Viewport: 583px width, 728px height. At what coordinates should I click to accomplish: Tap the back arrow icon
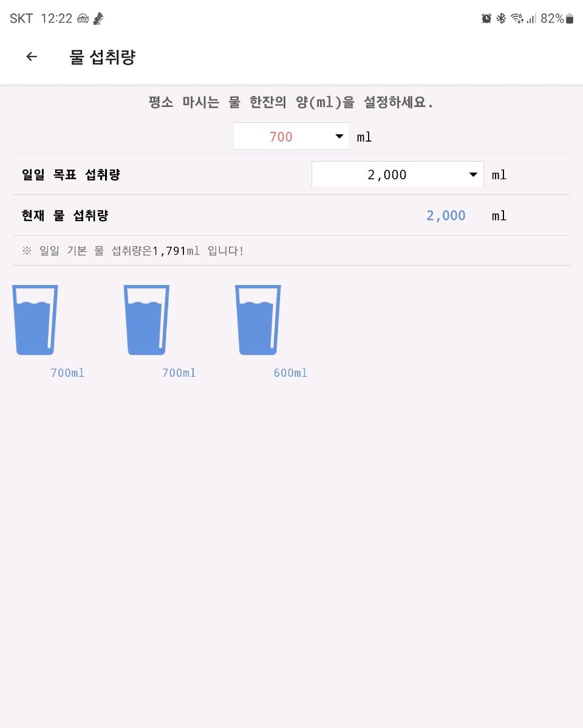point(32,57)
